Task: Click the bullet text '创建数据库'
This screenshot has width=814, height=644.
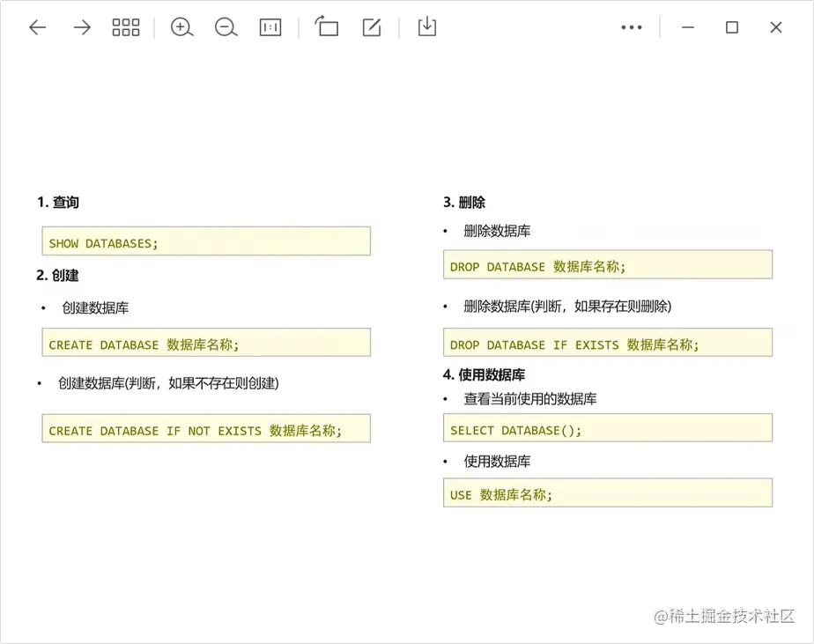Action: click(95, 308)
